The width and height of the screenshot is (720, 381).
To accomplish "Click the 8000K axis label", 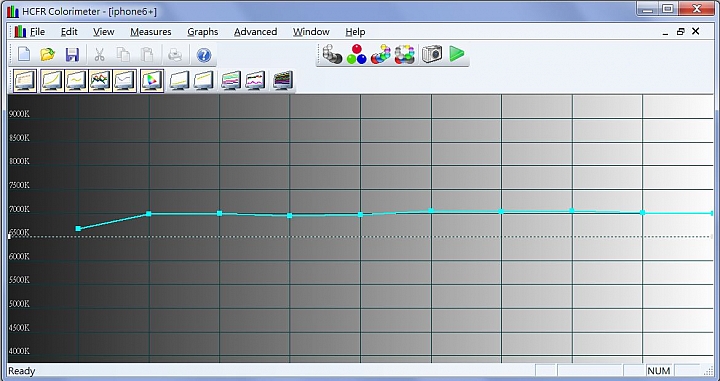I will click(19, 162).
